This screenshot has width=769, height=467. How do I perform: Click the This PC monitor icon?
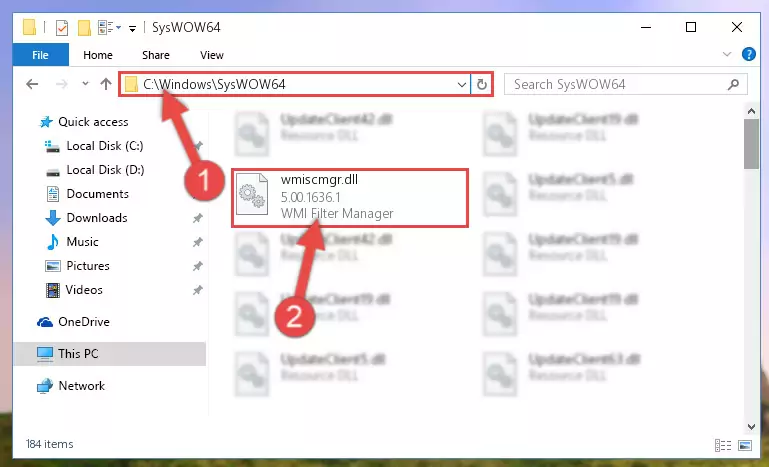(45, 354)
